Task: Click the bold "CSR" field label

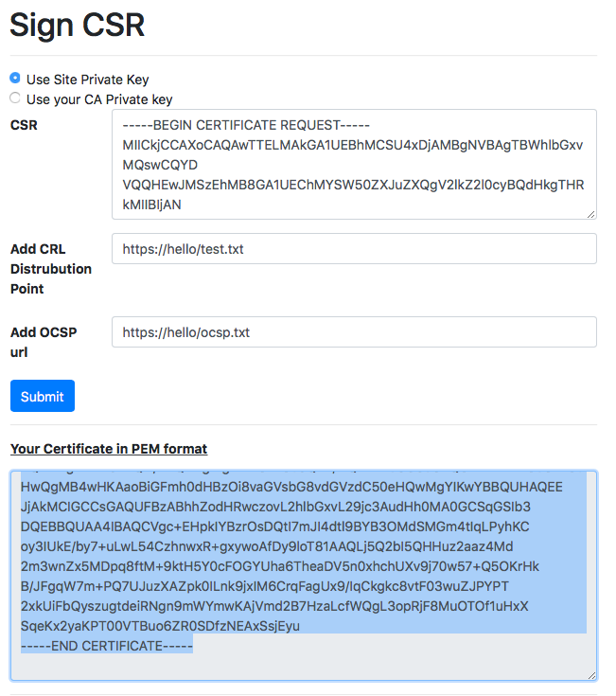Action: [x=24, y=125]
